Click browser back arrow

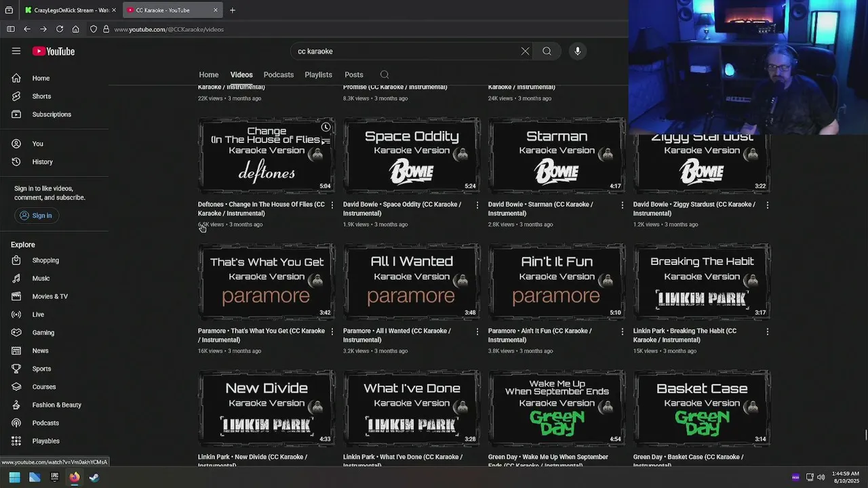pos(27,29)
